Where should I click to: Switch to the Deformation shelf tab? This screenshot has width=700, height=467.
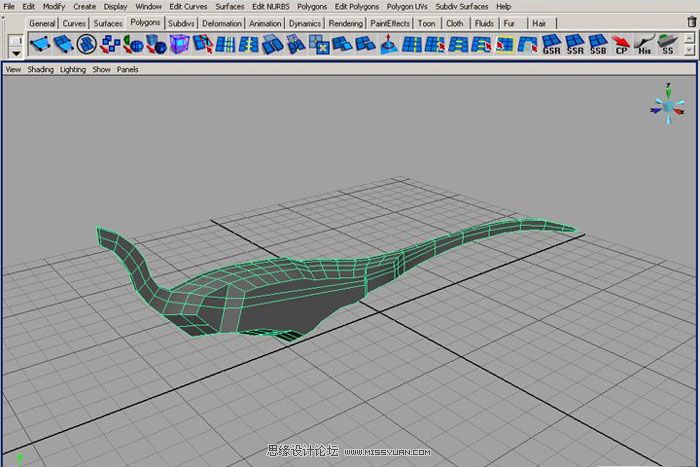pos(221,23)
